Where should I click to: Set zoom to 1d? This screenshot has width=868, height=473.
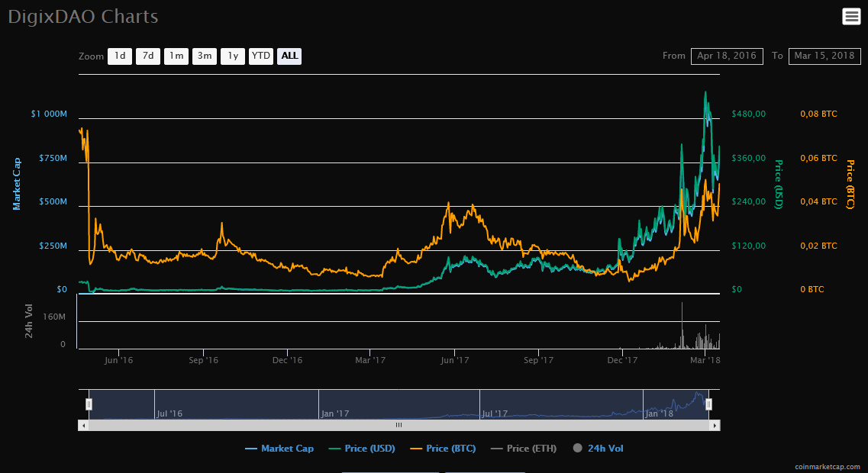pos(120,56)
